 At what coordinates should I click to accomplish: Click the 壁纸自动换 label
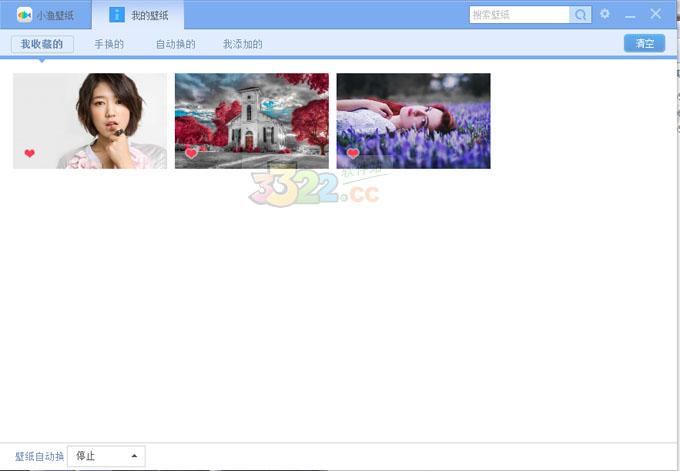(39, 456)
